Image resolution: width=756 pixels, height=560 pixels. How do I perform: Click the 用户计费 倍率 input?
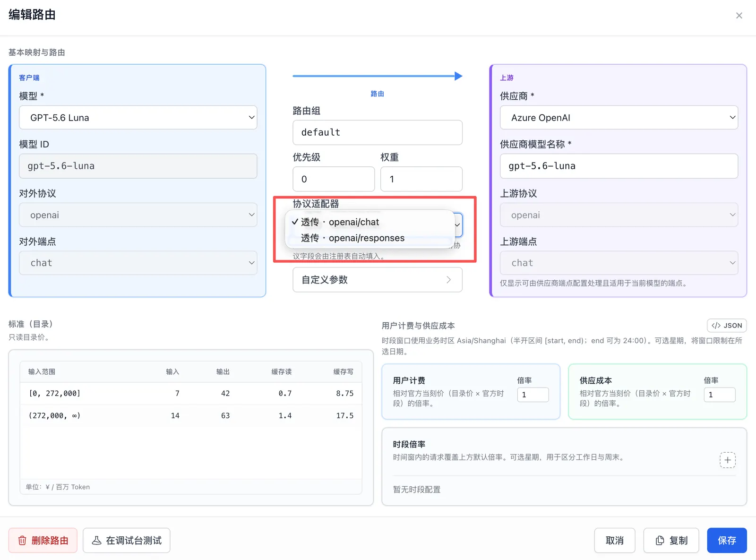(x=533, y=395)
